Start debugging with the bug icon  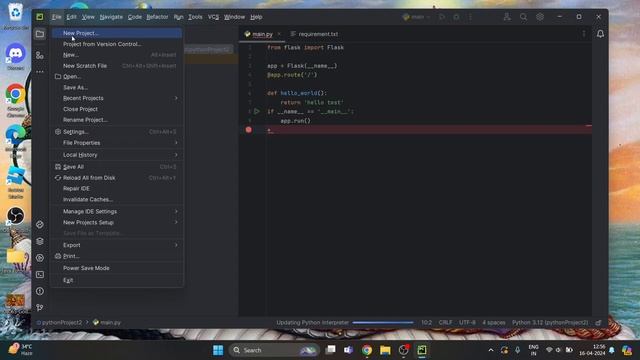(456, 17)
